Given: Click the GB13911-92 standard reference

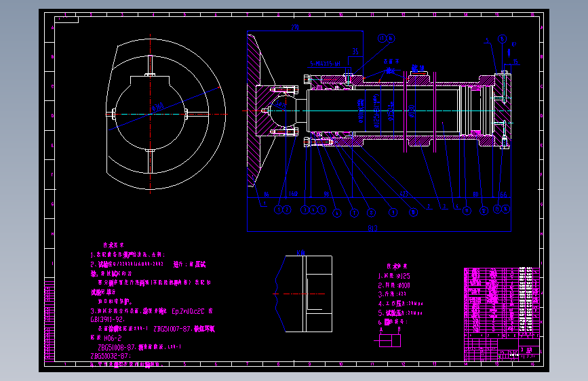Looking at the screenshot, I should click(x=107, y=319).
